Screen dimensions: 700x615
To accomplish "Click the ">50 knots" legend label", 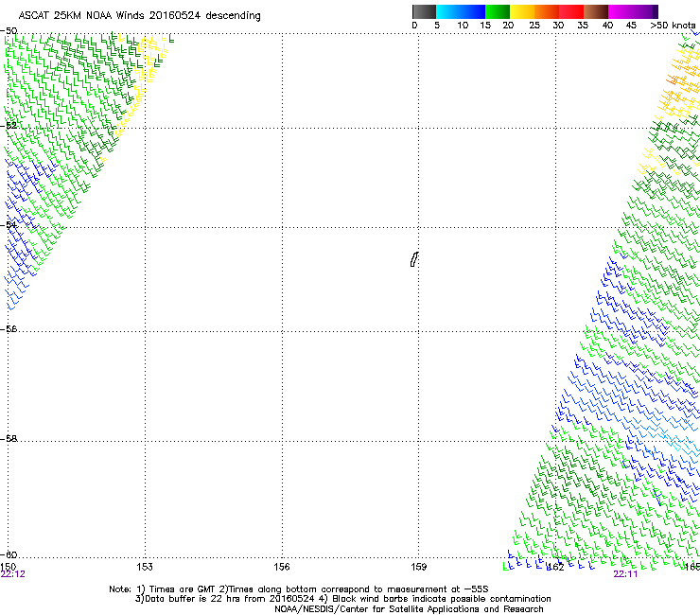I will pyautogui.click(x=673, y=26).
